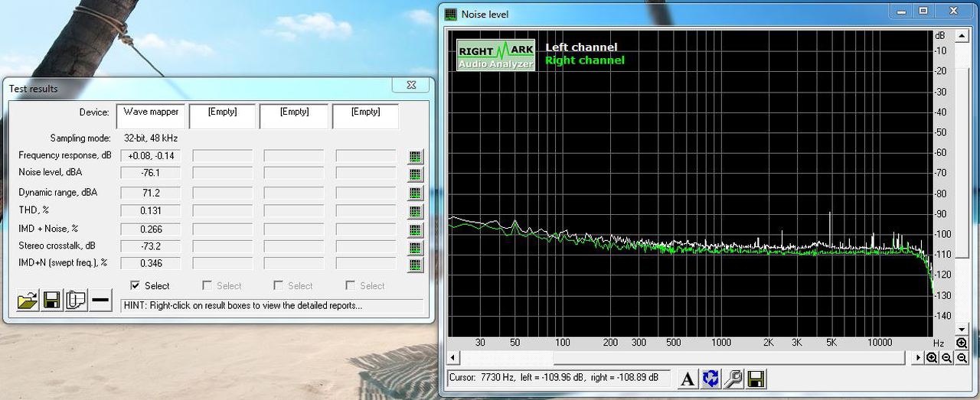
Task: Click the magnifier with plus next to the scrollbar
Action: click(932, 358)
